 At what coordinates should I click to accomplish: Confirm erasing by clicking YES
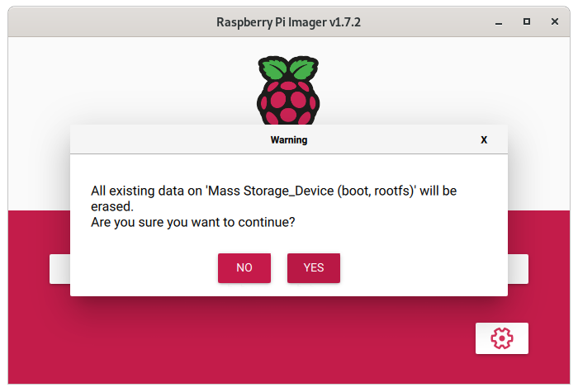(313, 268)
